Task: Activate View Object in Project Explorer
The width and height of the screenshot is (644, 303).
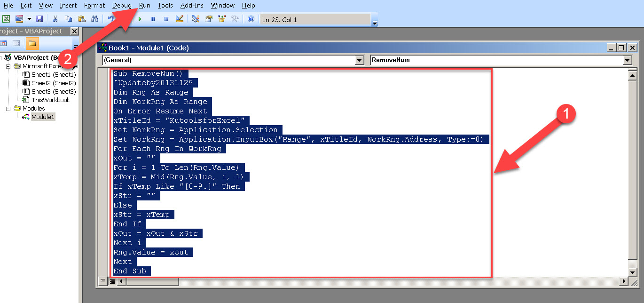Action: pyautogui.click(x=16, y=43)
